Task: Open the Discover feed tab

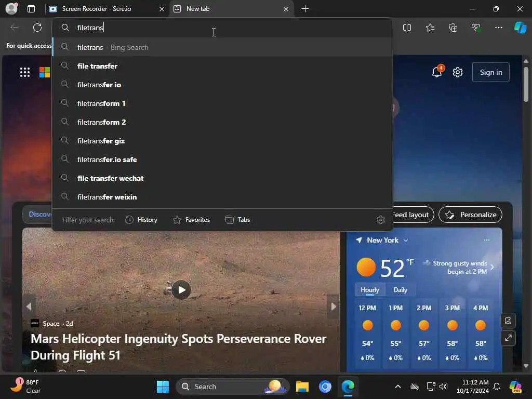Action: click(38, 215)
